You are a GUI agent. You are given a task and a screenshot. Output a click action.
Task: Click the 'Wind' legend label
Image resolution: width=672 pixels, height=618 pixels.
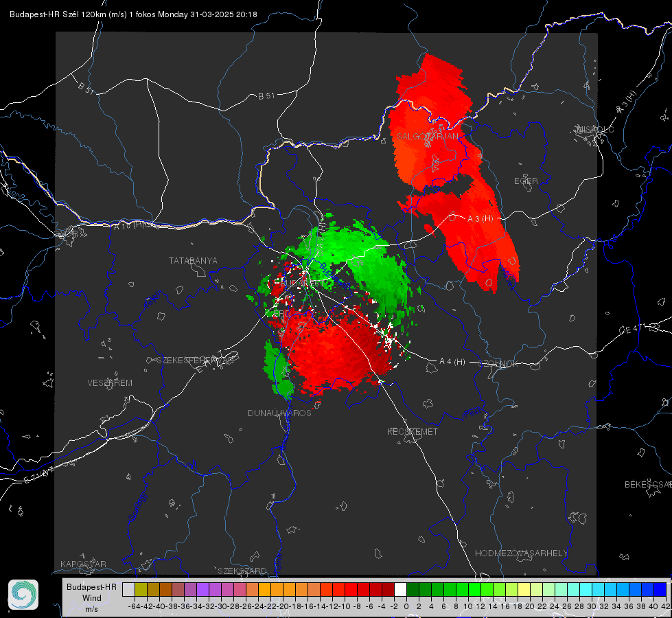(92, 598)
